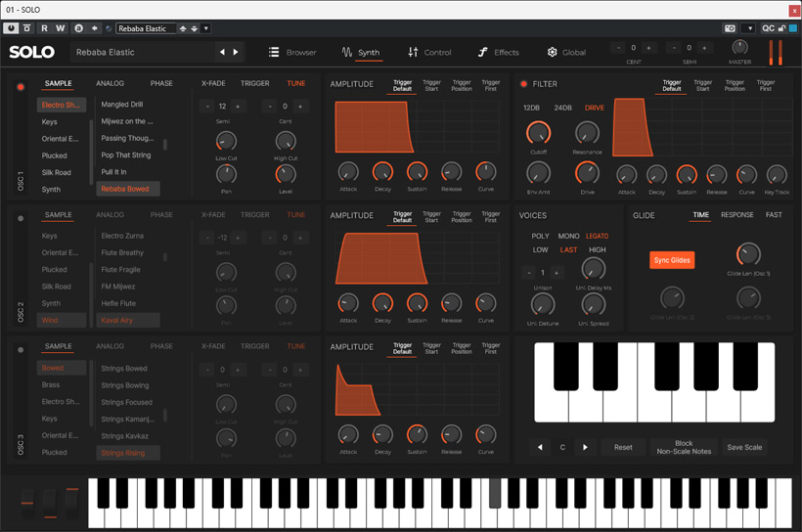Screen dimensions: 802x532
Task: Increase OSC 1 Semi tune plus button
Action: pos(238,107)
